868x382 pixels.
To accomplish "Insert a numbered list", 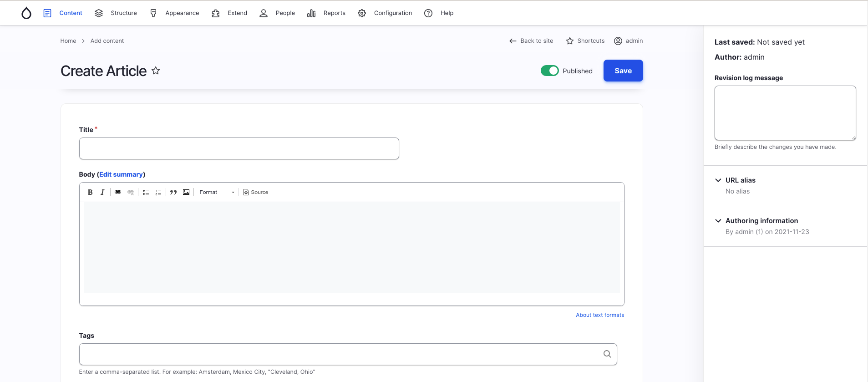I will [158, 192].
